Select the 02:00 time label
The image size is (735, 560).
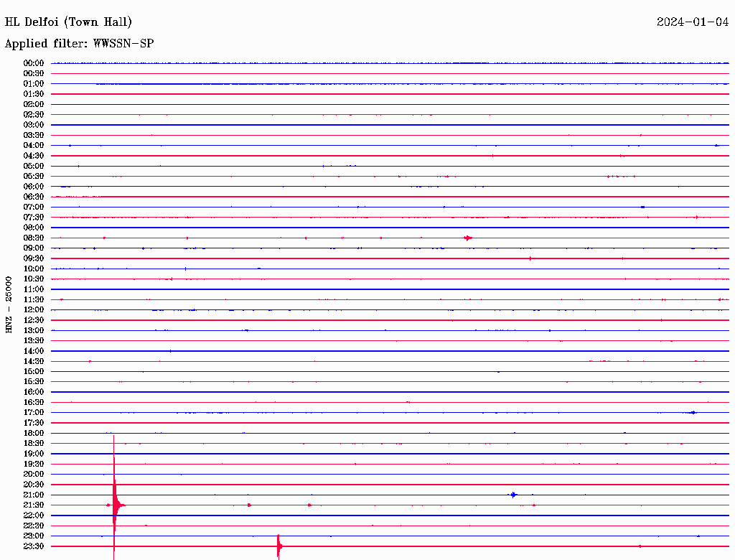[34, 104]
